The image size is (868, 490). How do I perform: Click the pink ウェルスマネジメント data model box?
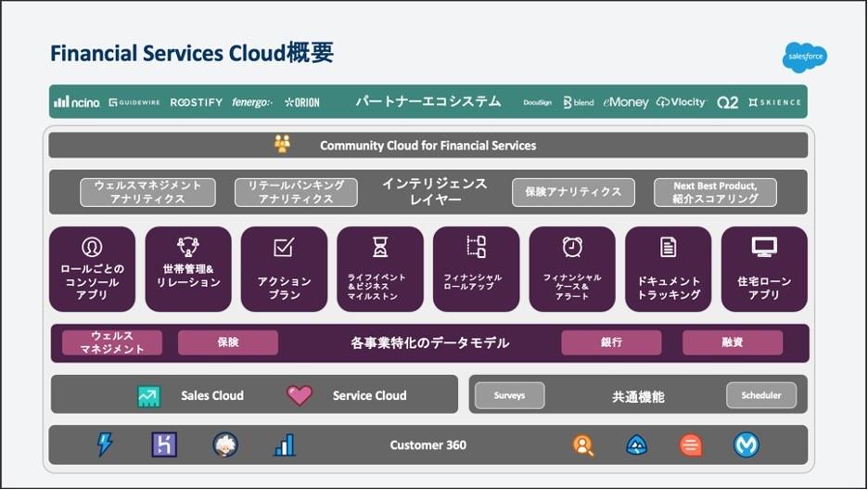click(x=112, y=342)
